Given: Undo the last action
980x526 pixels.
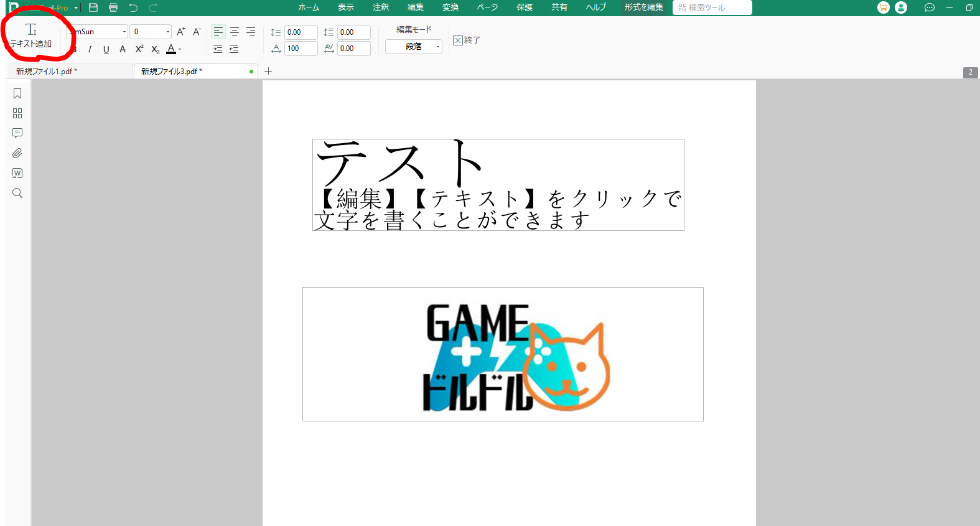Looking at the screenshot, I should pyautogui.click(x=133, y=7).
